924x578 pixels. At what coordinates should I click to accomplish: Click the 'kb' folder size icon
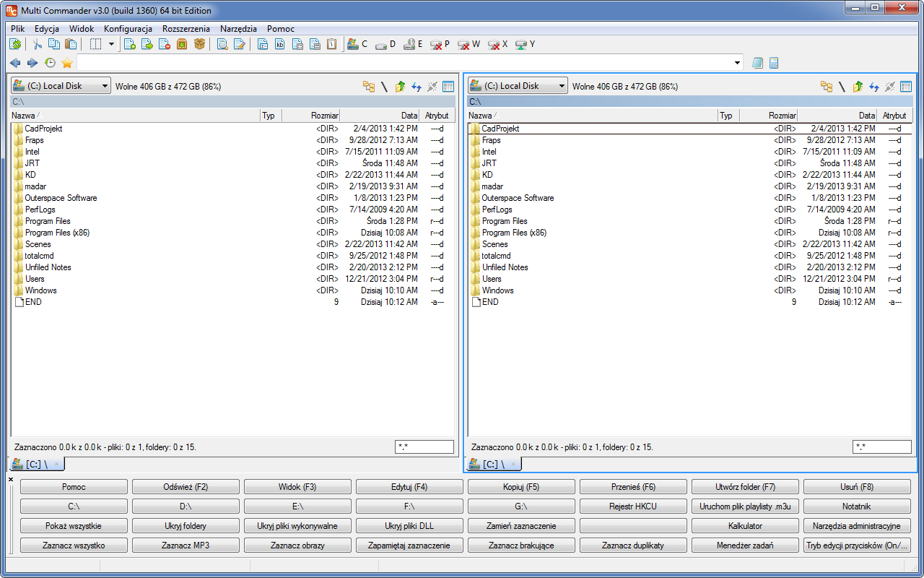coord(280,44)
